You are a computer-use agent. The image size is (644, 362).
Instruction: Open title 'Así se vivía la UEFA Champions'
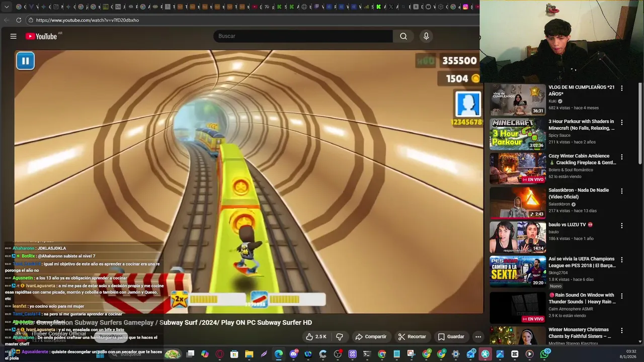click(x=582, y=262)
